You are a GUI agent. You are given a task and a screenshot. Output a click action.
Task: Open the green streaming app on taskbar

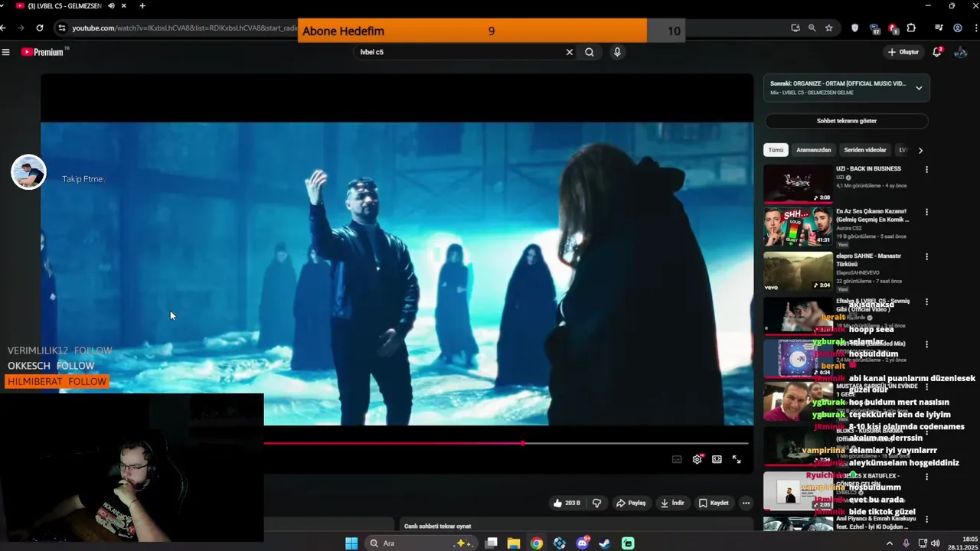628,543
